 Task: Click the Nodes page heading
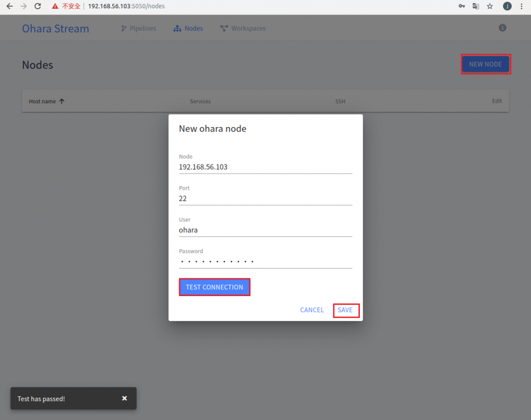pos(37,65)
